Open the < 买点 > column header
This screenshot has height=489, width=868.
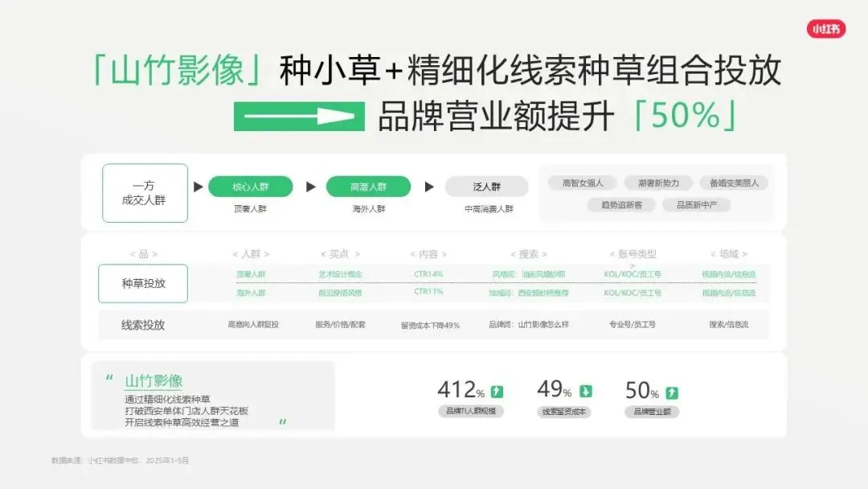[340, 253]
